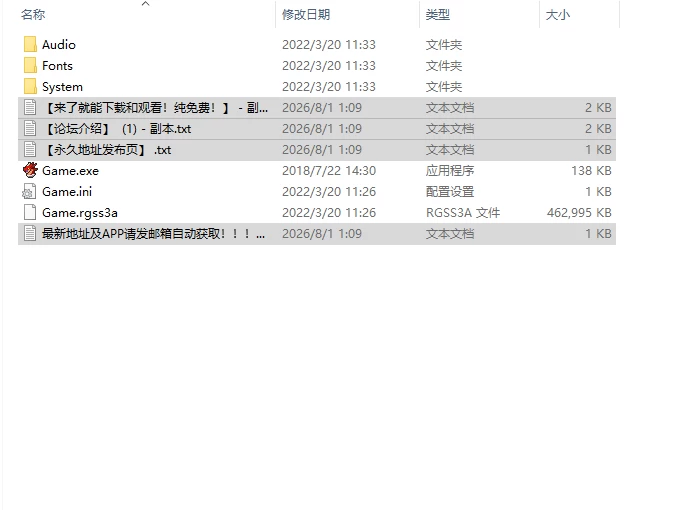Click the icon of 【永久地址发布页】 .txt
The height and width of the screenshot is (510, 691).
coord(30,150)
